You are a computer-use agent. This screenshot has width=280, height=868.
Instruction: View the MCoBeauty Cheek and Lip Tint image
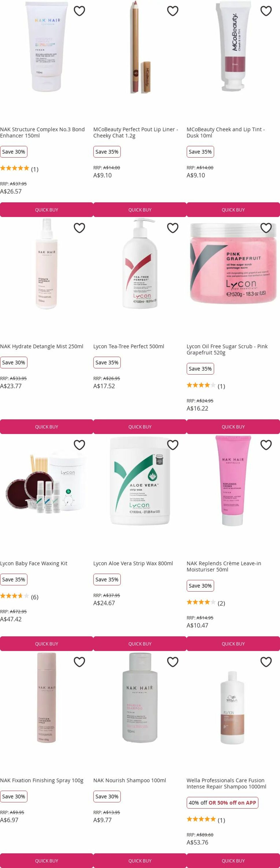pos(233,46)
